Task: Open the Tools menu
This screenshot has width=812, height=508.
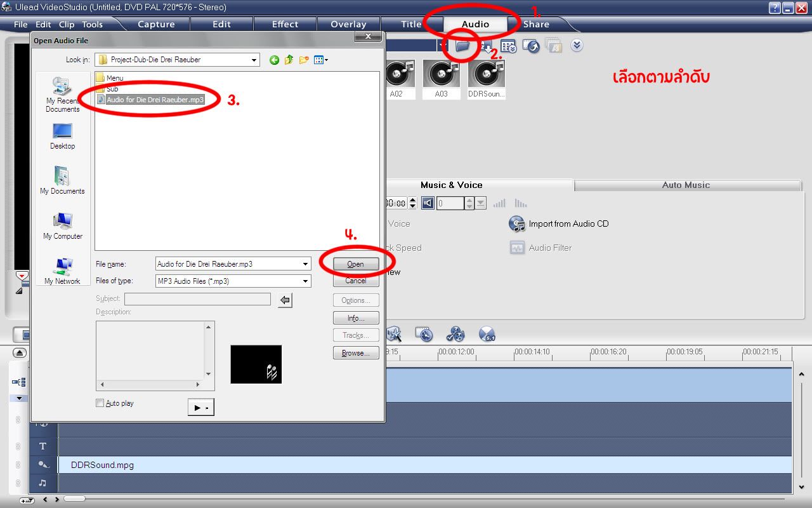Action: click(x=92, y=24)
